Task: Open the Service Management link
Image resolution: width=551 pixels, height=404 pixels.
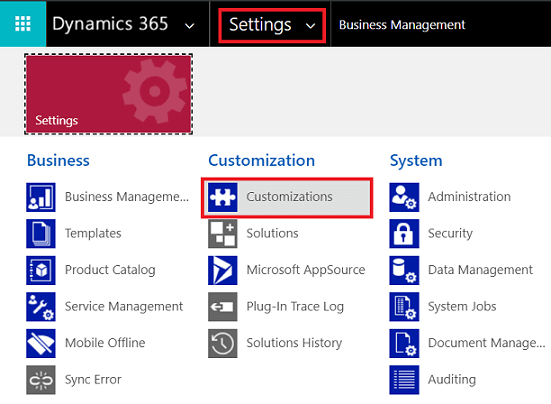Action: click(x=124, y=306)
